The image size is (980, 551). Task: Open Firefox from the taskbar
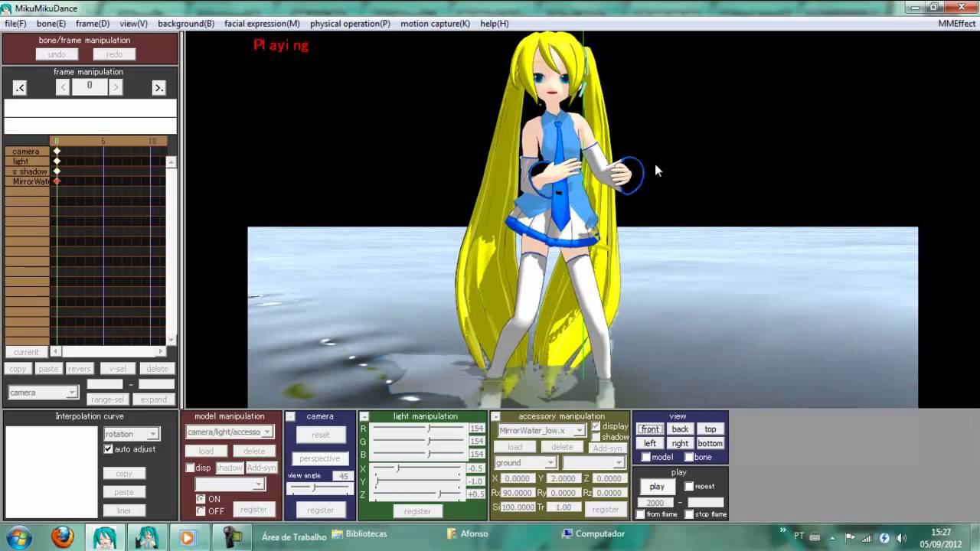63,537
